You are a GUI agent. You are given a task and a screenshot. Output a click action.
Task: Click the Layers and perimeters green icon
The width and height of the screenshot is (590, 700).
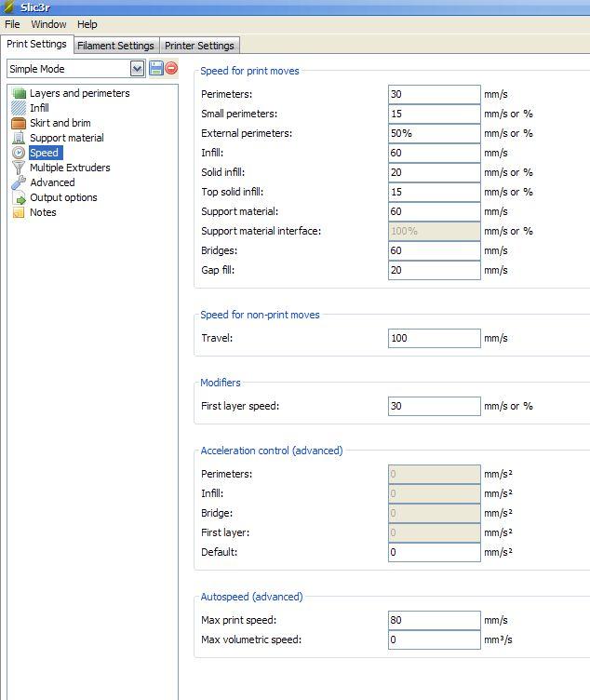[x=20, y=93]
